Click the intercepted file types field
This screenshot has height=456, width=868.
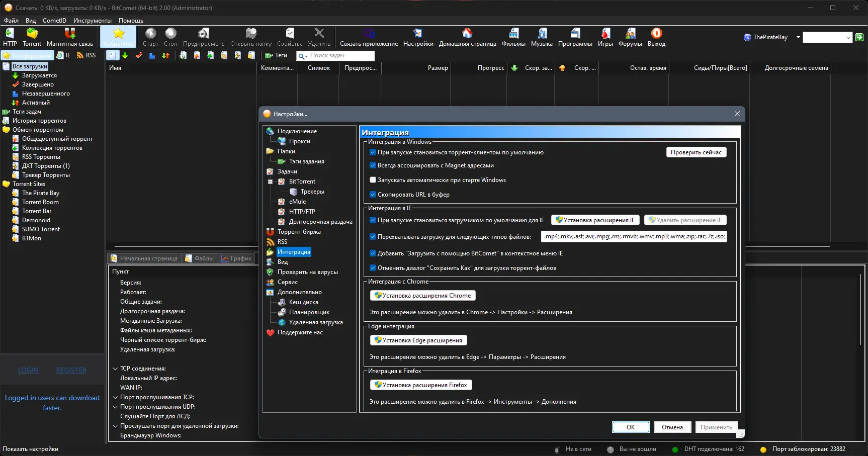point(634,237)
